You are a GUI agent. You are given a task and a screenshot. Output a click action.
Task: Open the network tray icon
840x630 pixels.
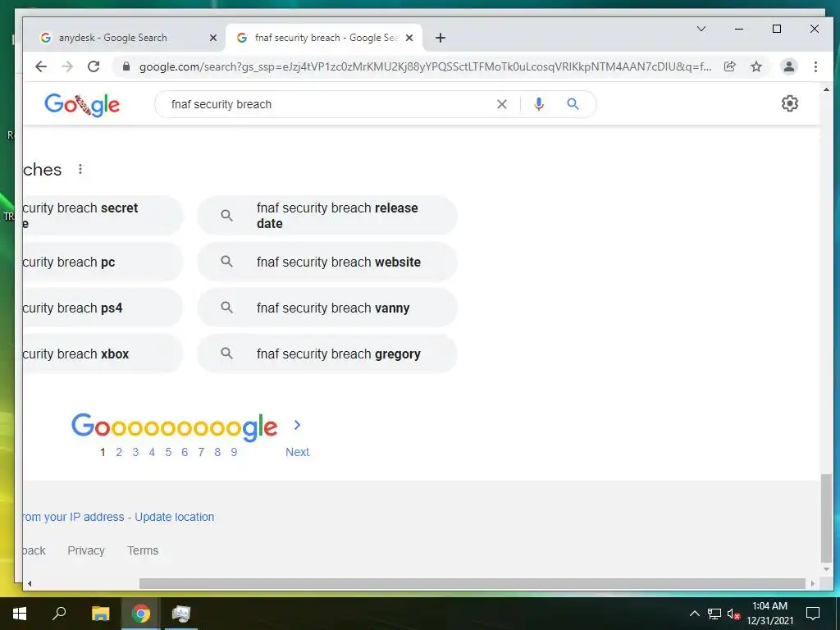pyautogui.click(x=714, y=614)
